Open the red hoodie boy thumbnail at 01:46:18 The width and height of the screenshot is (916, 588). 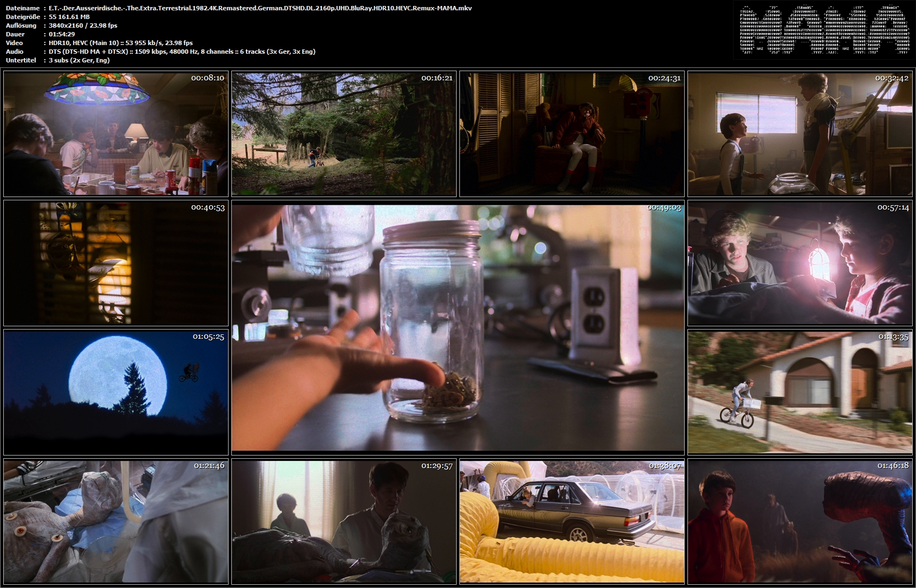pos(800,522)
